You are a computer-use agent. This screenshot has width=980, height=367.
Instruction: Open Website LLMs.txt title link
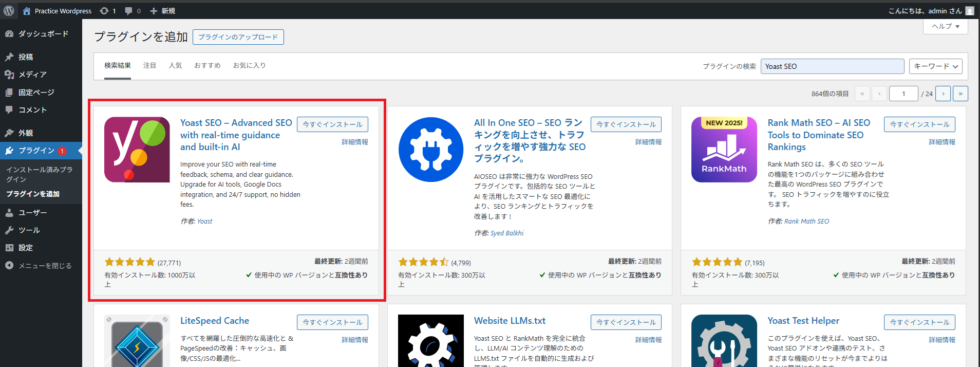[x=510, y=321]
